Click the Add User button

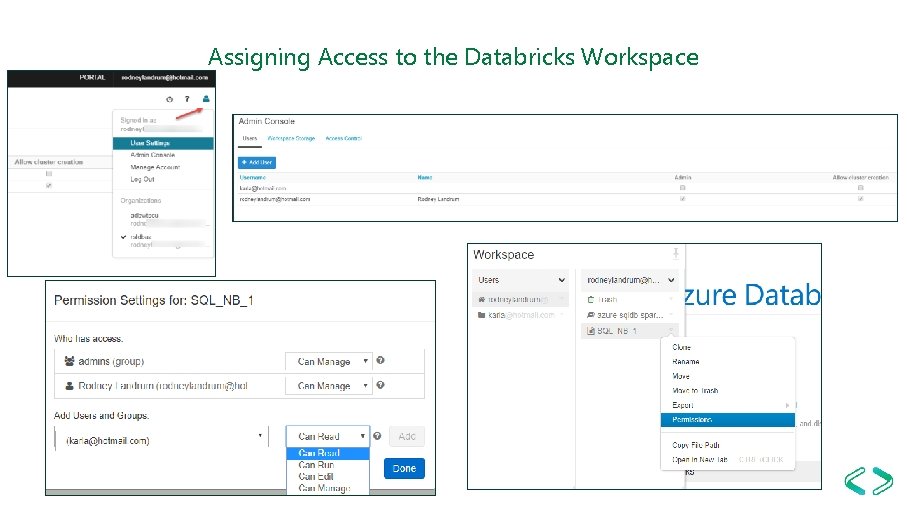257,162
